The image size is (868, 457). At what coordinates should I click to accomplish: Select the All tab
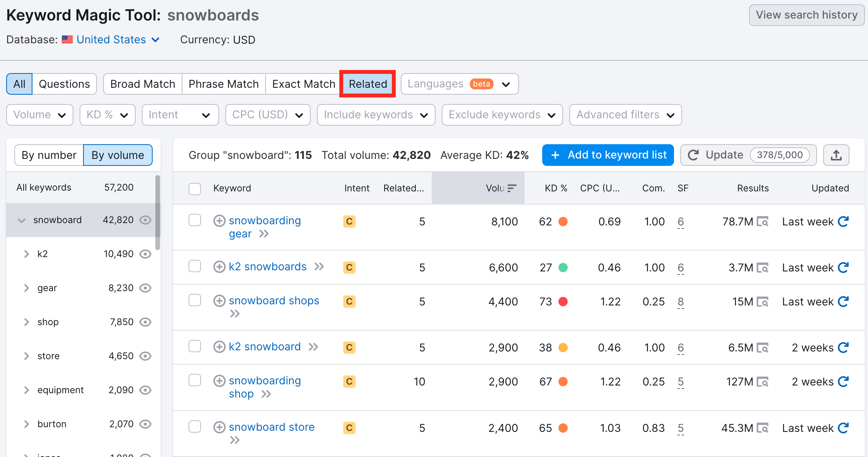19,84
